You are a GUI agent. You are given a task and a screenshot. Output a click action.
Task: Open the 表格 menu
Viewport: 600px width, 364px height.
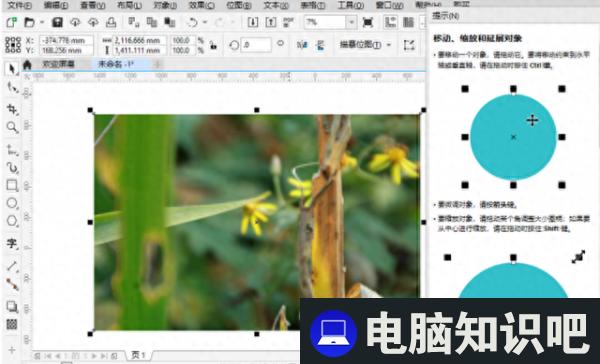coord(312,5)
